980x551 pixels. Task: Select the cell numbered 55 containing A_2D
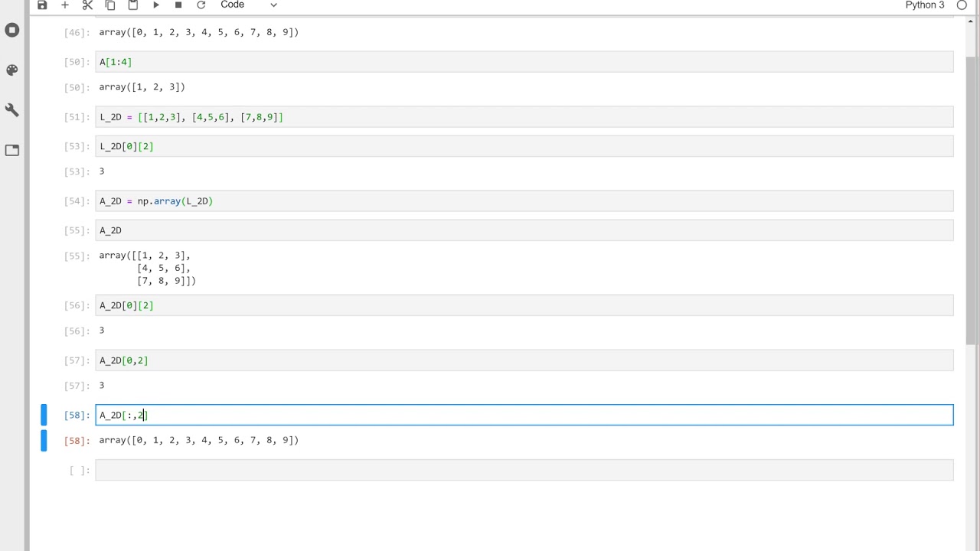(x=524, y=230)
